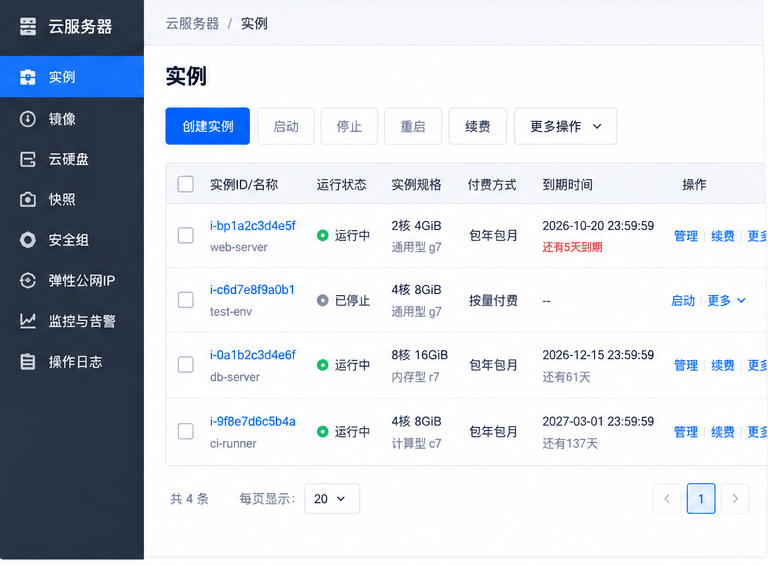Click 续费 for web-server row
768x565 pixels.
coord(722,235)
